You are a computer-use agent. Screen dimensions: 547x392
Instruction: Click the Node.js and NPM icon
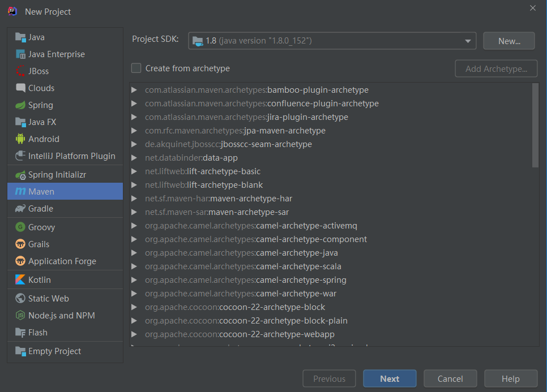point(20,315)
